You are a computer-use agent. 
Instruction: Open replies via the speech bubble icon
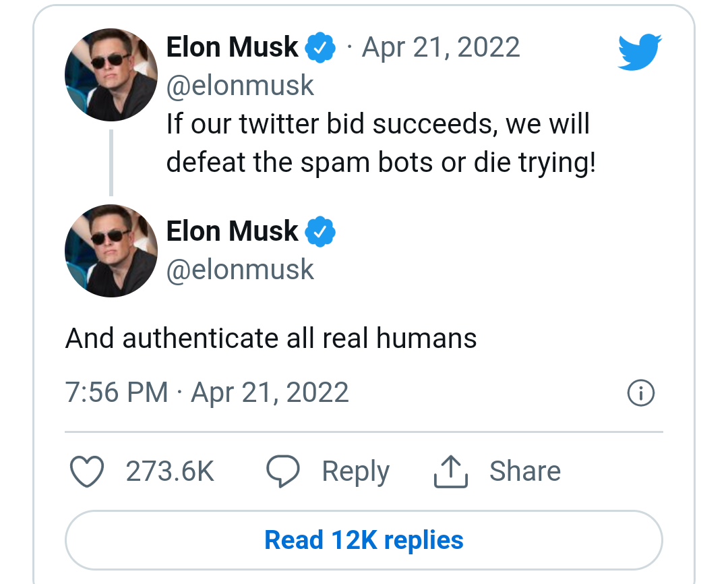(x=283, y=471)
